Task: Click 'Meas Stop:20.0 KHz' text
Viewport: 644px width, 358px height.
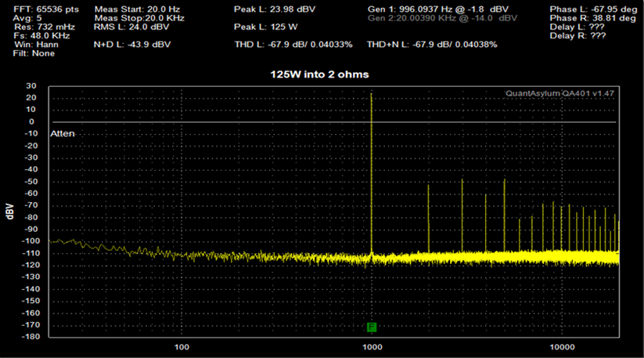Action: [x=139, y=18]
